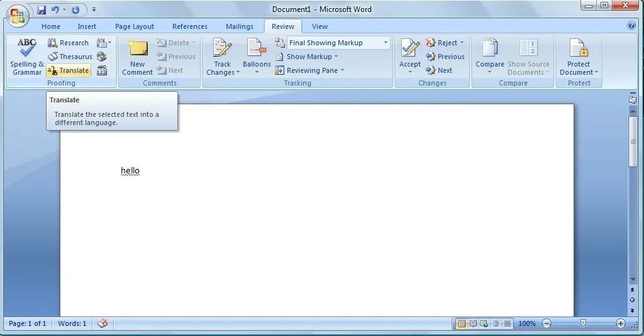Click the Previous Page double-arrow button

point(633,290)
